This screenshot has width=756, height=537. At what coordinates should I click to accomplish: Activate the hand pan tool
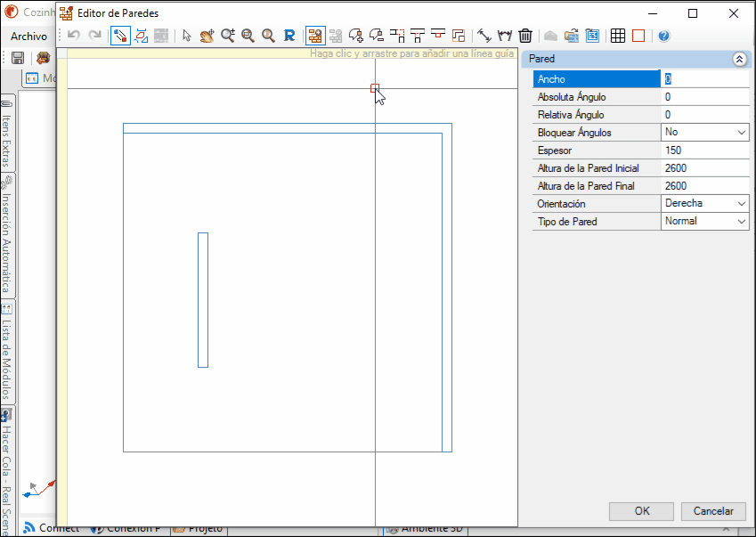pos(207,36)
